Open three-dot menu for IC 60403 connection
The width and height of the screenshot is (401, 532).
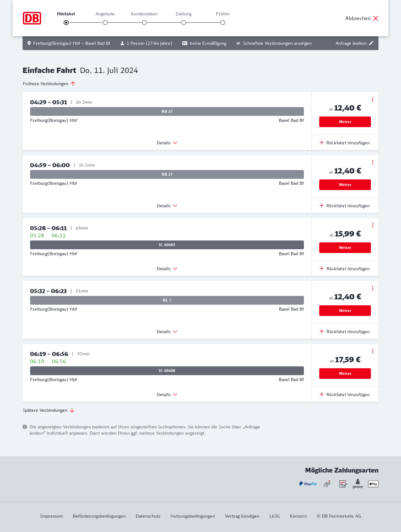click(x=372, y=225)
